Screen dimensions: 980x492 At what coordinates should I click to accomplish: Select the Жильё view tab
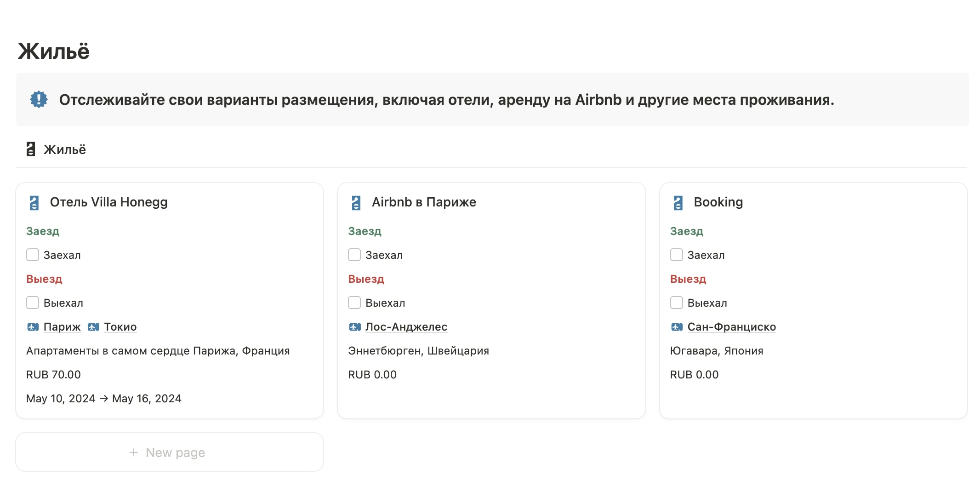(64, 149)
